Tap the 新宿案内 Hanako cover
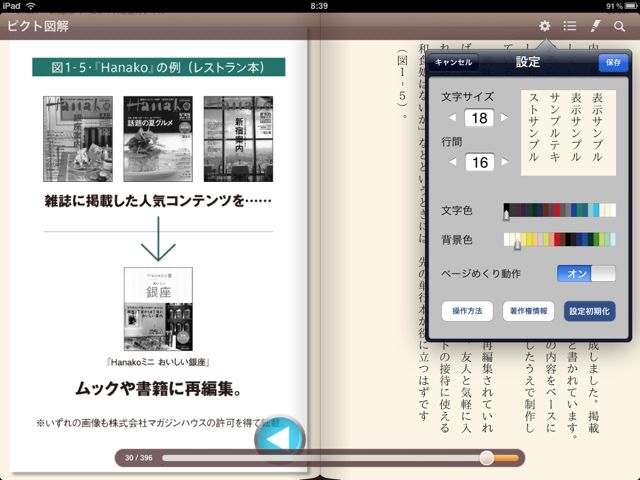Screen dimensions: 640x480 238,139
